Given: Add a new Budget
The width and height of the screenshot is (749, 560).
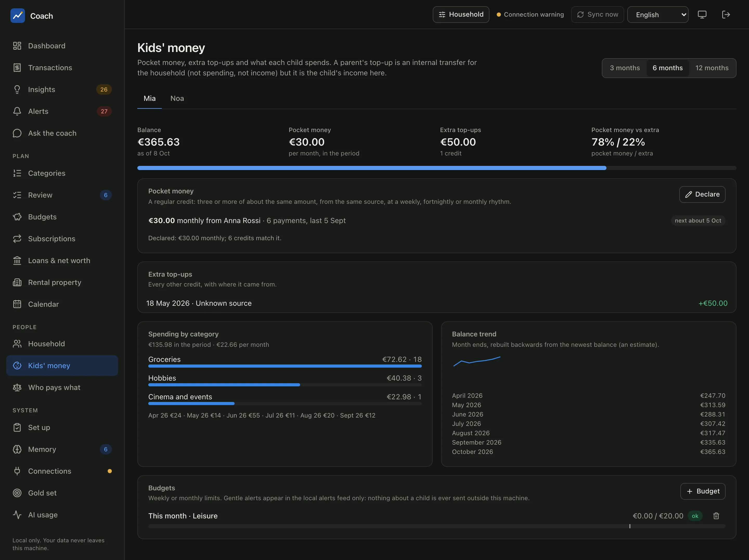Looking at the screenshot, I should 703,491.
